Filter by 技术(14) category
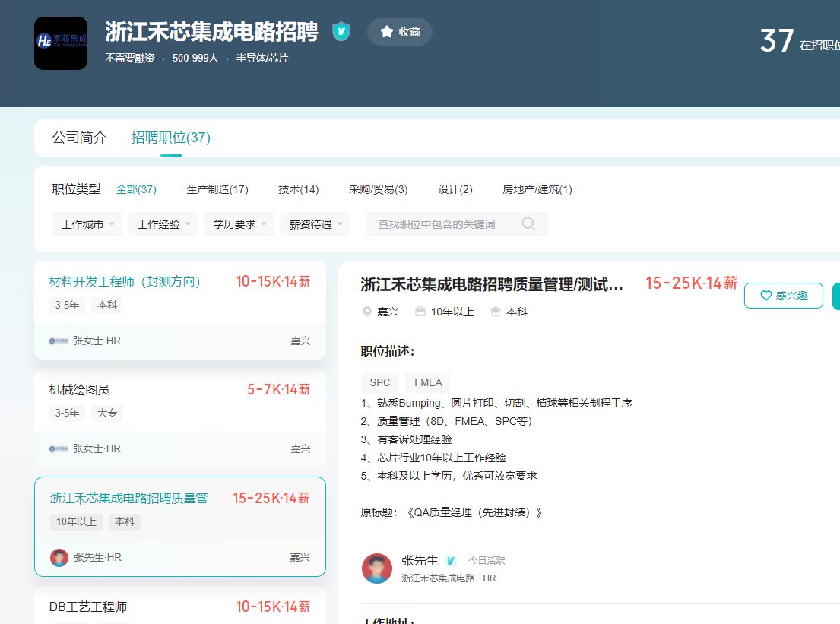Viewport: 840px width, 624px height. [x=299, y=189]
